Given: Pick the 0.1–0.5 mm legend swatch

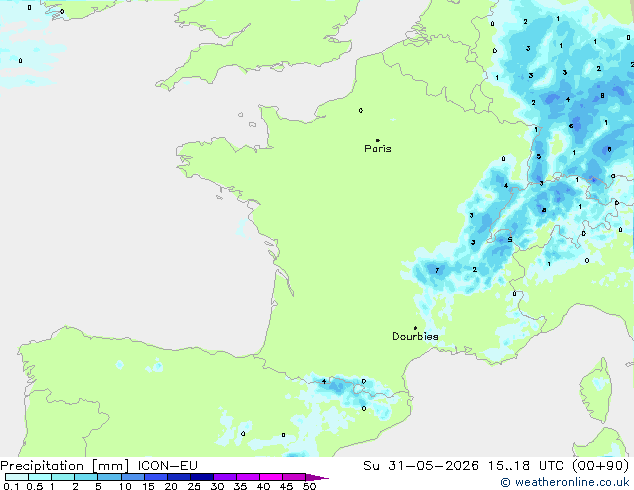Looking at the screenshot, I should 17,477.
